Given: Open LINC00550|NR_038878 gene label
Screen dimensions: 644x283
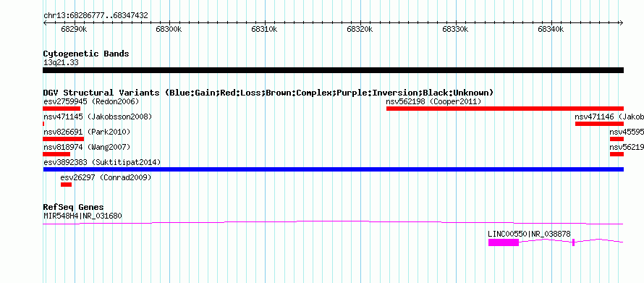Looking at the screenshot, I should [529, 234].
